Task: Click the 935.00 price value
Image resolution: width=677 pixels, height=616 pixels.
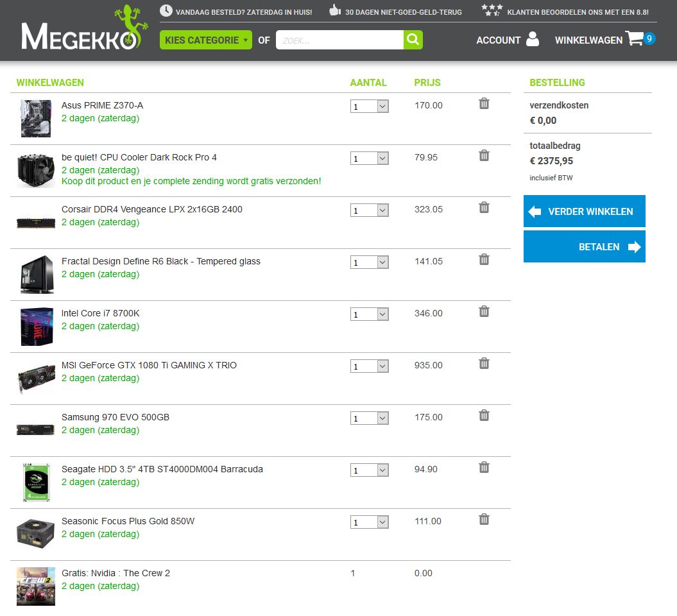Action: (x=428, y=365)
